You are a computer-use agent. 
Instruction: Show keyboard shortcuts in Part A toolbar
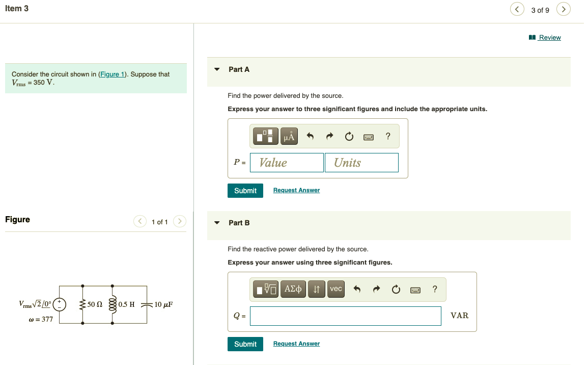[x=369, y=137]
